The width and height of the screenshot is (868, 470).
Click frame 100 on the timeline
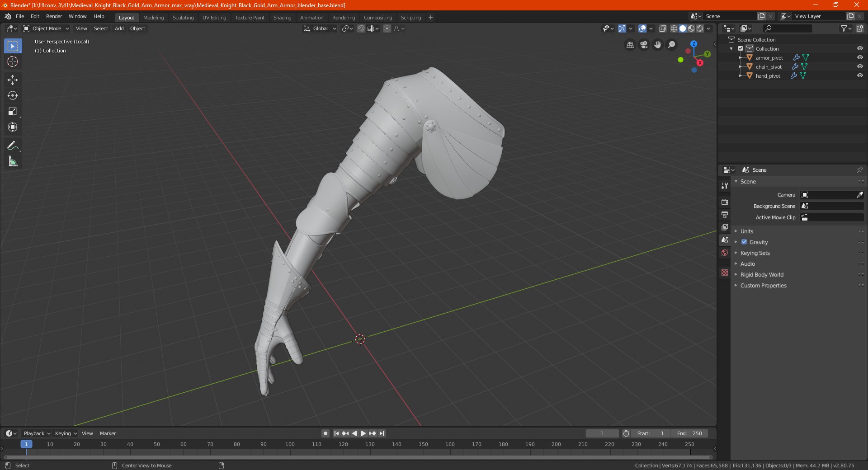[x=290, y=445]
